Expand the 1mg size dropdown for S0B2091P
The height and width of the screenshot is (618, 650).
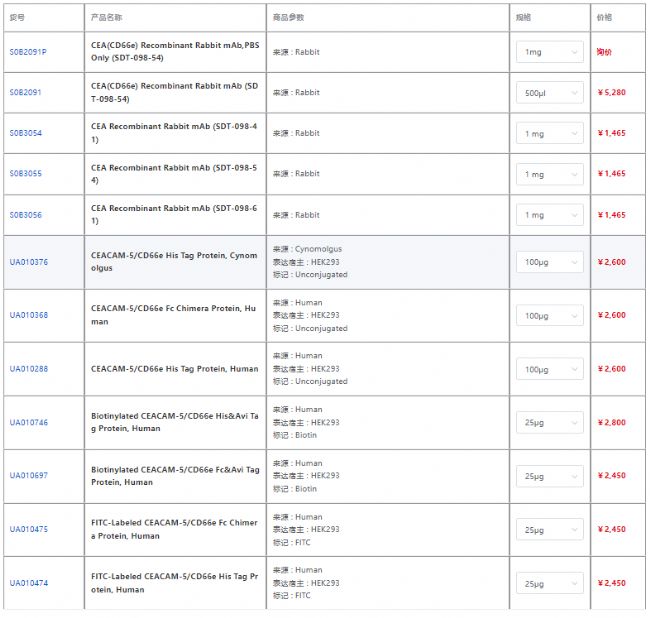549,51
